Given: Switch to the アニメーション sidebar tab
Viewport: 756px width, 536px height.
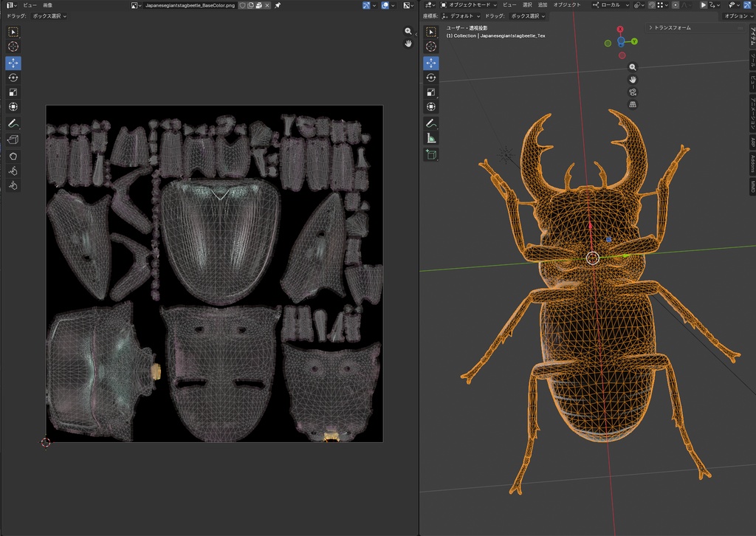Looking at the screenshot, I should click(x=752, y=113).
